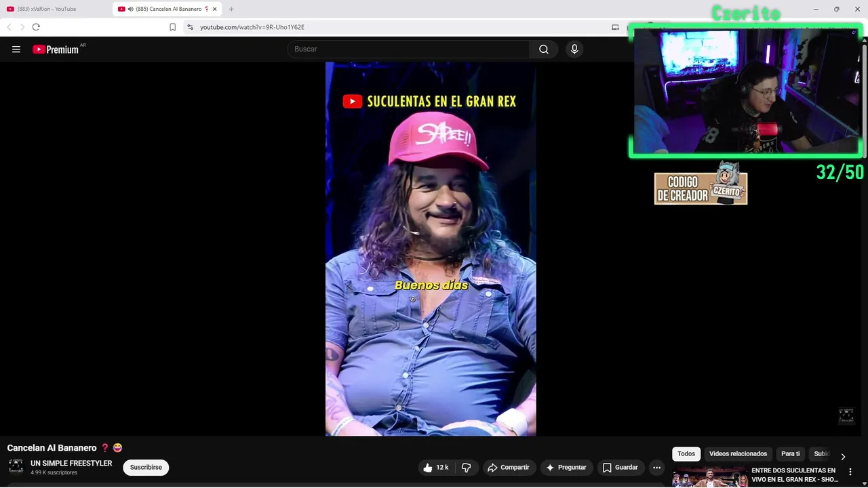Image resolution: width=868 pixels, height=488 pixels.
Task: Open the YouTube hamburger guide menu
Action: (16, 49)
